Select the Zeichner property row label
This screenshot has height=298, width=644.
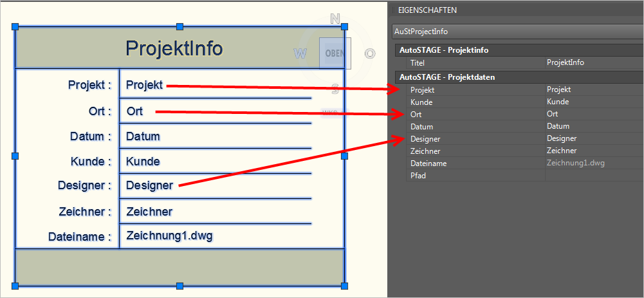tap(425, 151)
